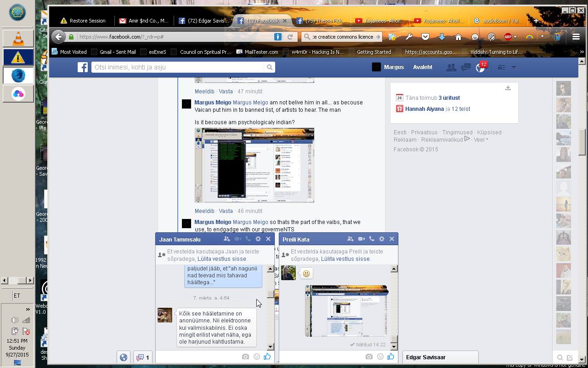The height and width of the screenshot is (368, 588).
Task: Open chat sidebar options pencil icon
Action: point(570,357)
